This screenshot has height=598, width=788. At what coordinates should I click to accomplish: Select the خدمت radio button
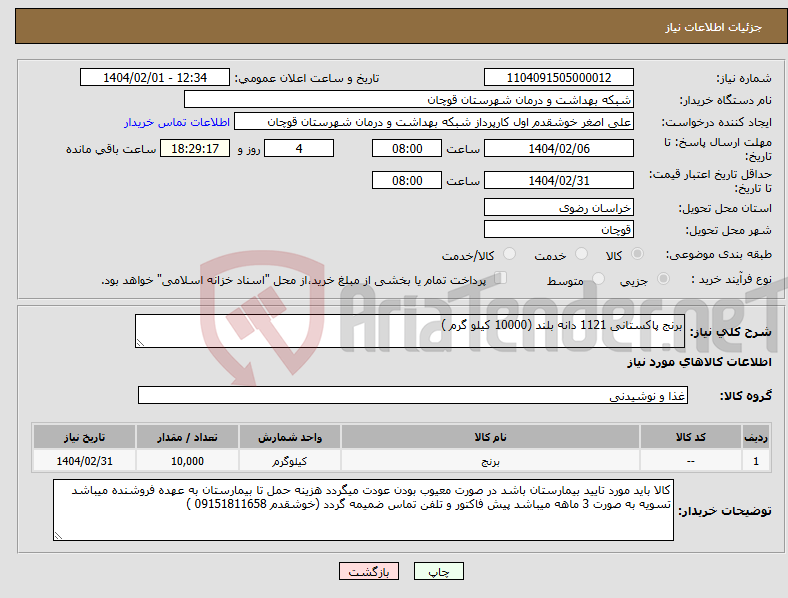[581, 254]
